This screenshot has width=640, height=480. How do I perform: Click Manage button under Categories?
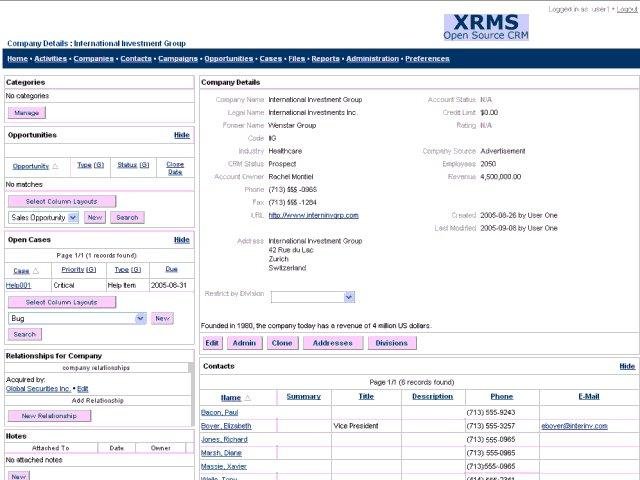[x=27, y=113]
